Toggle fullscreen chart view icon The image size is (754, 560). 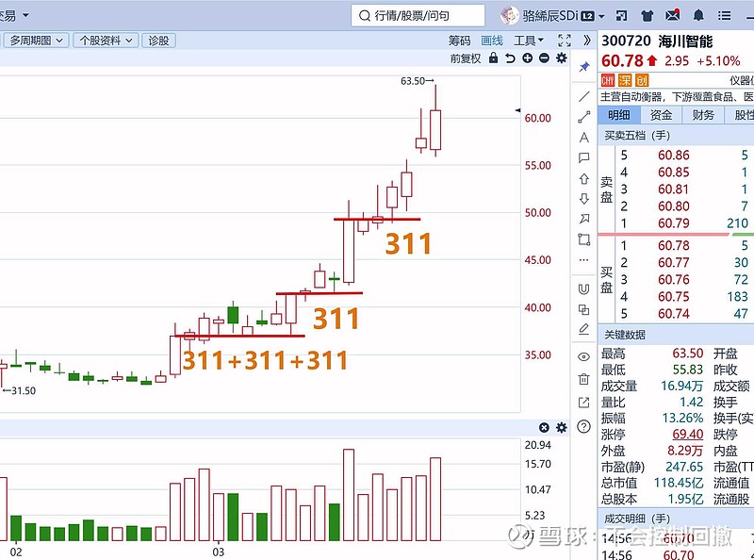click(565, 41)
